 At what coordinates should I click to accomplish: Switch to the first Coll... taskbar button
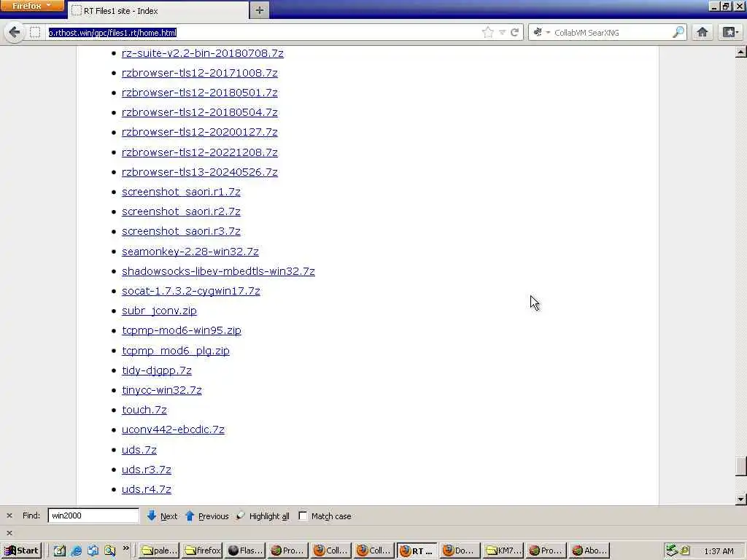tap(332, 551)
